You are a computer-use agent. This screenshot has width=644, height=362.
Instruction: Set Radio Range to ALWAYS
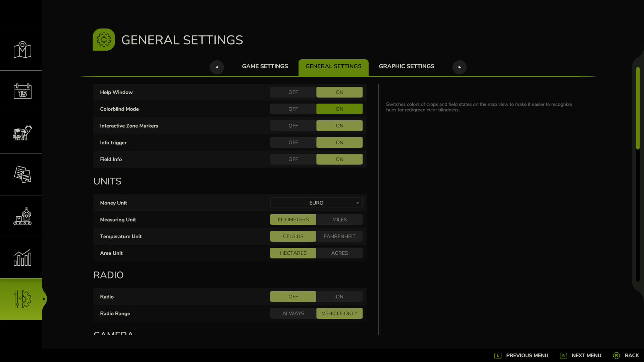293,313
